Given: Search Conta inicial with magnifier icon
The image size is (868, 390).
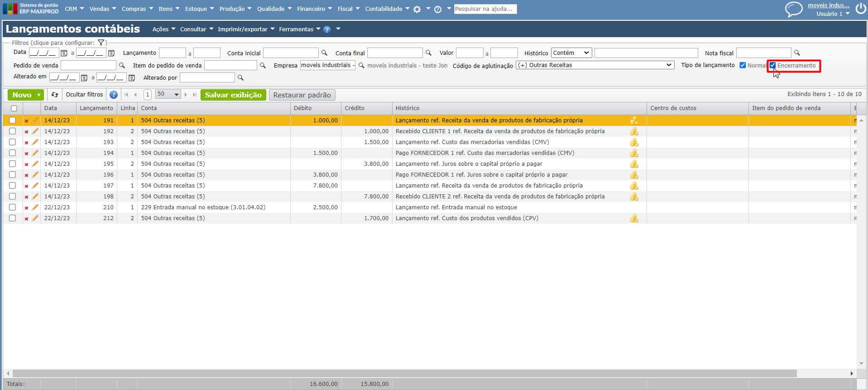Looking at the screenshot, I should (x=324, y=53).
